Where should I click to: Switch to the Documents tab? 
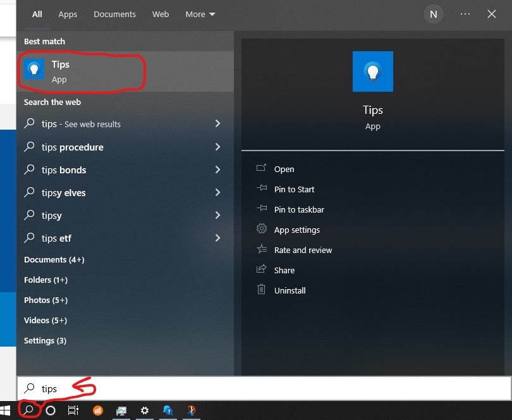[114, 15]
